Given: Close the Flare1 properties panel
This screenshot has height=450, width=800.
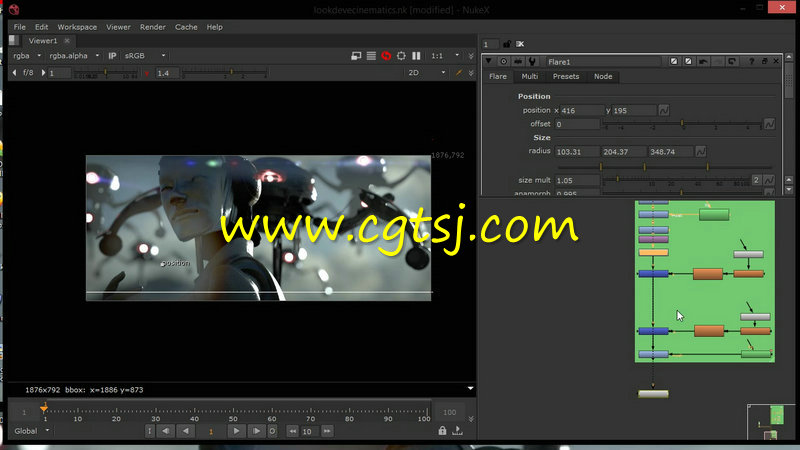Looking at the screenshot, I should click(776, 61).
